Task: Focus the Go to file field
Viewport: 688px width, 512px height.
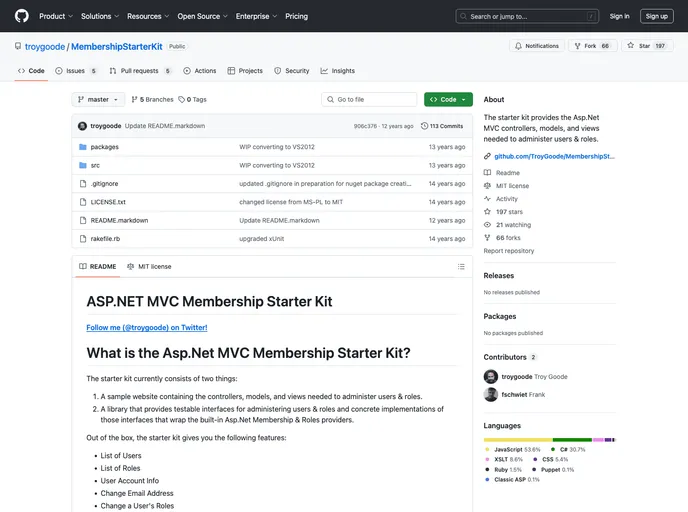Action: [x=369, y=100]
